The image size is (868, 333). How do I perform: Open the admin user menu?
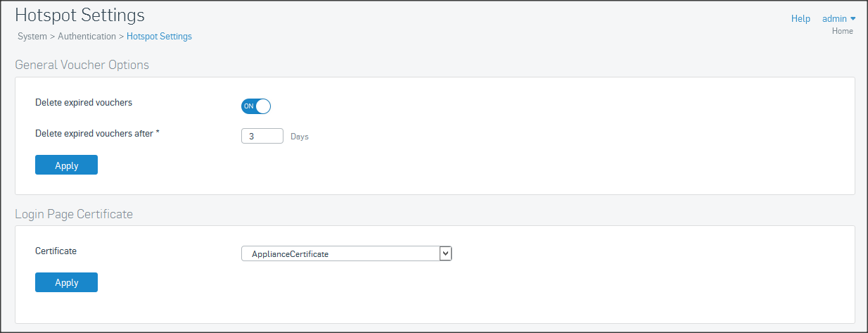[834, 19]
